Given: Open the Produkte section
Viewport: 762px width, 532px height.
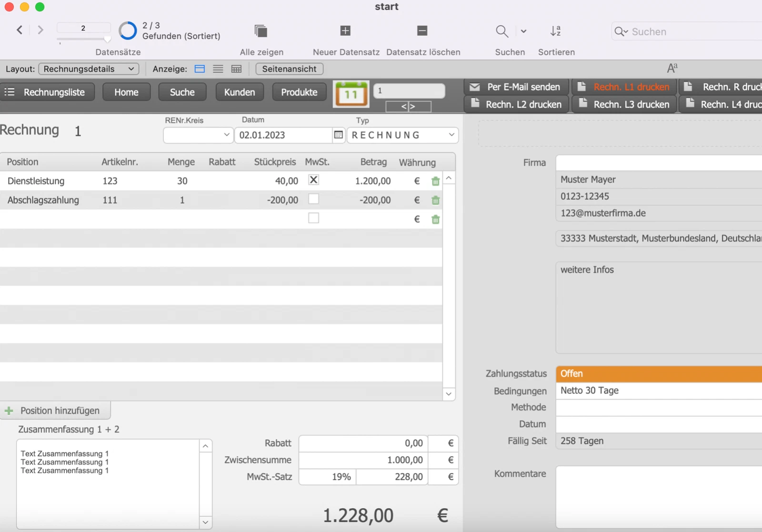Looking at the screenshot, I should click(299, 92).
